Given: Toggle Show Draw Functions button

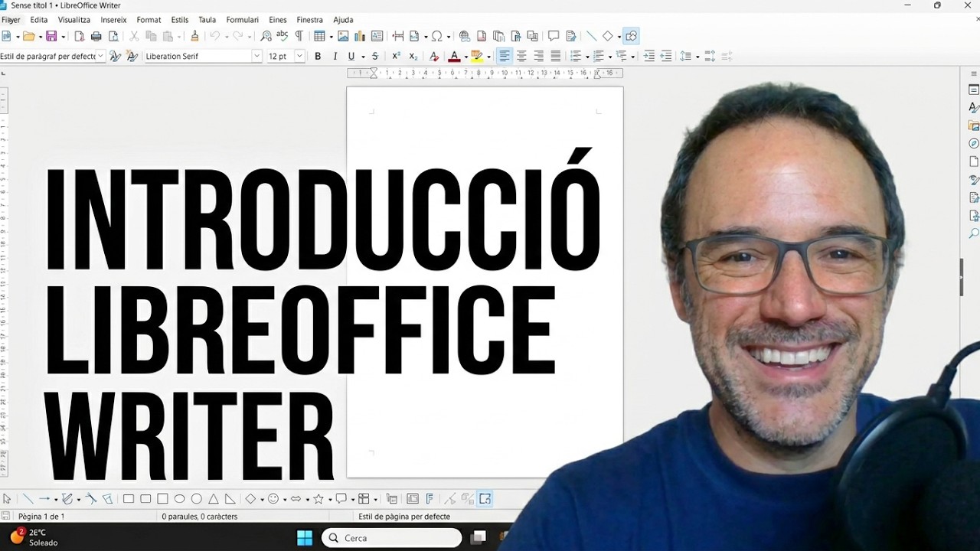Looking at the screenshot, I should 631,36.
